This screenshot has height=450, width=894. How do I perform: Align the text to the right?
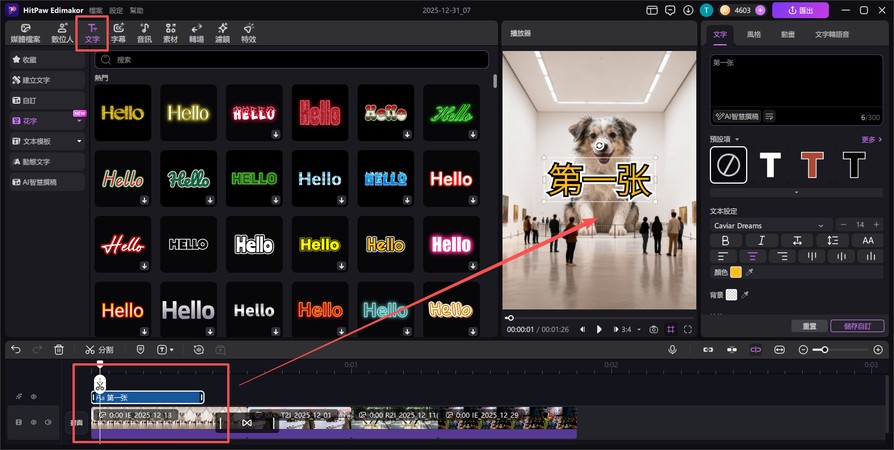(782, 257)
